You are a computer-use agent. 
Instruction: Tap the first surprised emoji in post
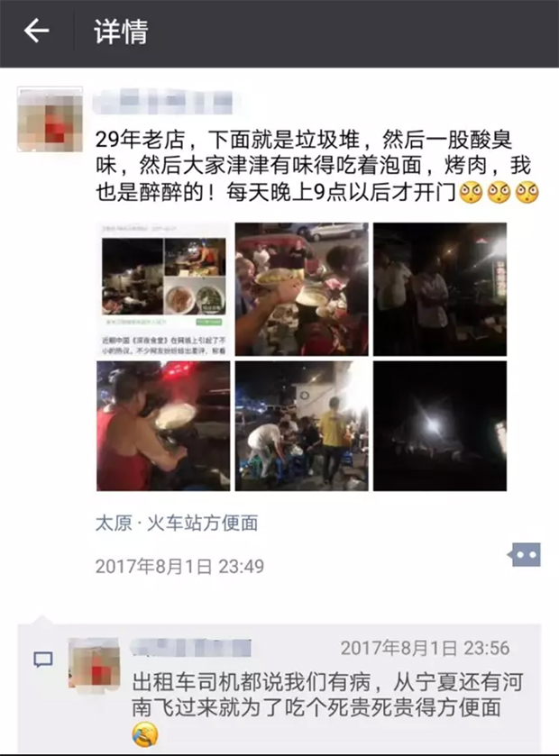(471, 193)
